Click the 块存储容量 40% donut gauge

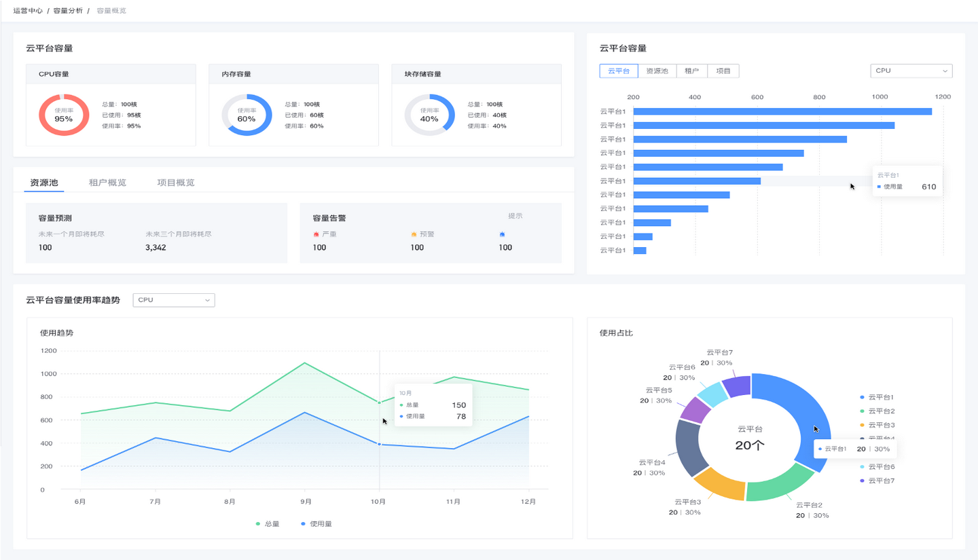point(429,115)
